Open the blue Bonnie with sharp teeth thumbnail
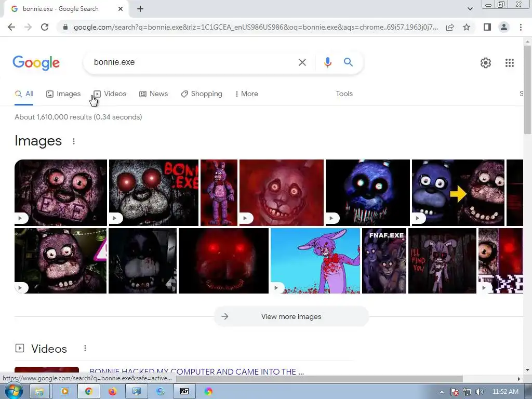Viewport: 532px width, 399px height. (x=368, y=192)
